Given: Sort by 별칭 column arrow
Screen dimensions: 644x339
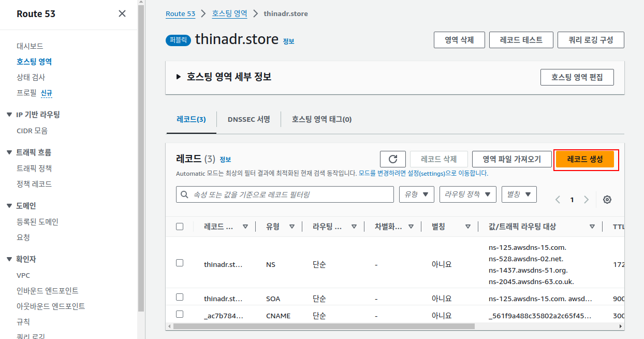Looking at the screenshot, I should pos(468,227).
